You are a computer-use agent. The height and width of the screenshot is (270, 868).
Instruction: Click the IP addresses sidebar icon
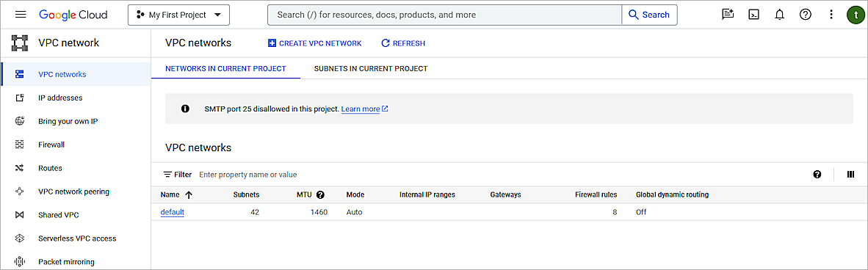click(19, 98)
